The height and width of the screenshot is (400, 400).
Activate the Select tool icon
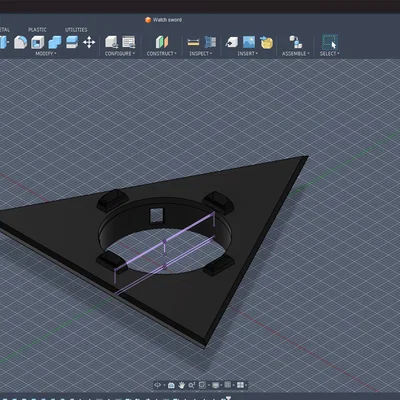click(x=330, y=42)
